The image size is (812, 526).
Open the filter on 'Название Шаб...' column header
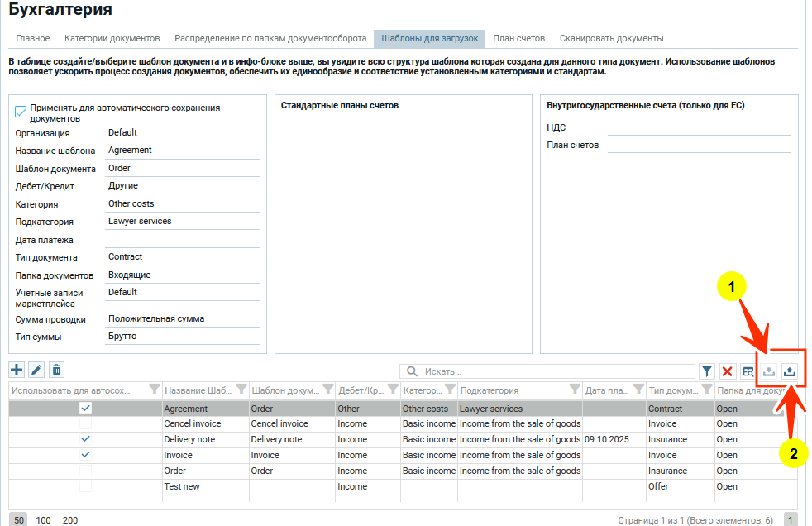tap(241, 390)
